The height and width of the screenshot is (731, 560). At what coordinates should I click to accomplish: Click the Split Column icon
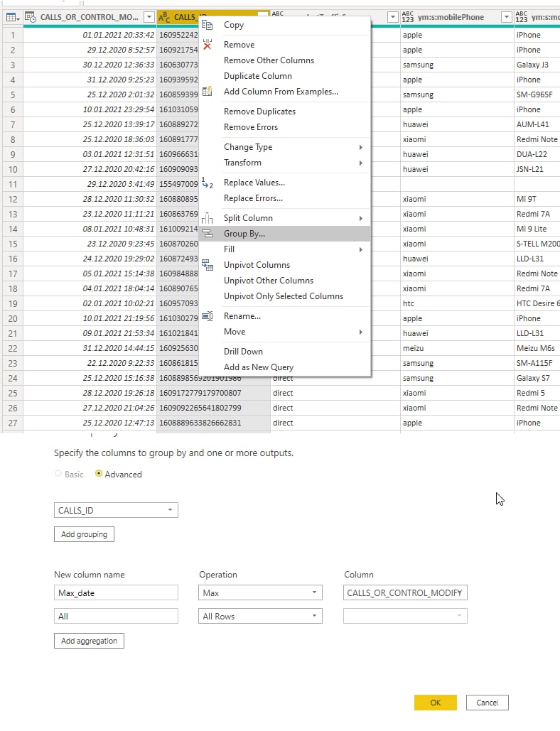click(207, 218)
